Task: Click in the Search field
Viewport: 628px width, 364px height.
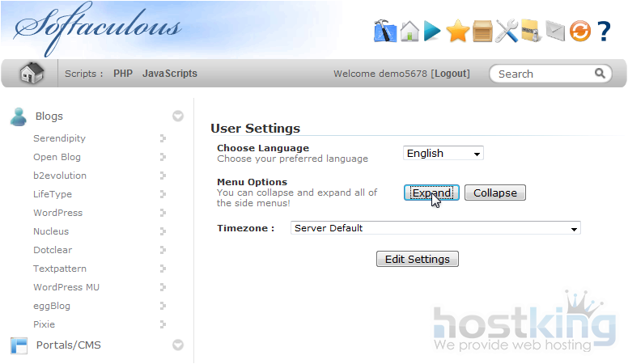Action: pyautogui.click(x=544, y=74)
